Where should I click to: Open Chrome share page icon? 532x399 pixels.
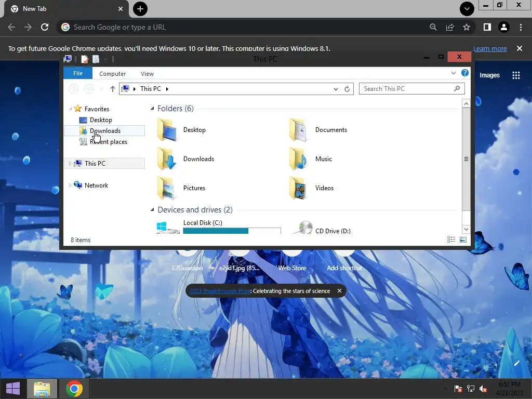(450, 27)
